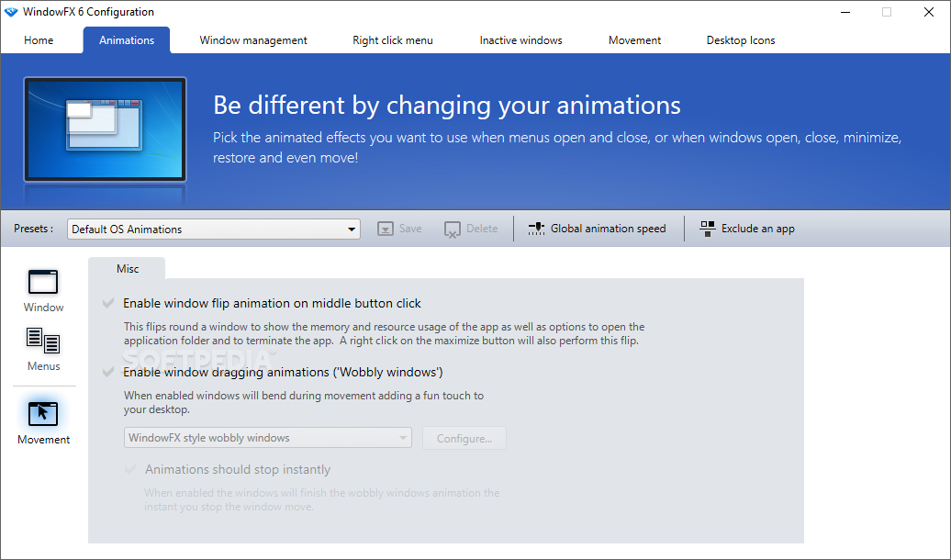Click the Delete label in toolbar
This screenshot has height=560, width=951.
click(x=482, y=229)
